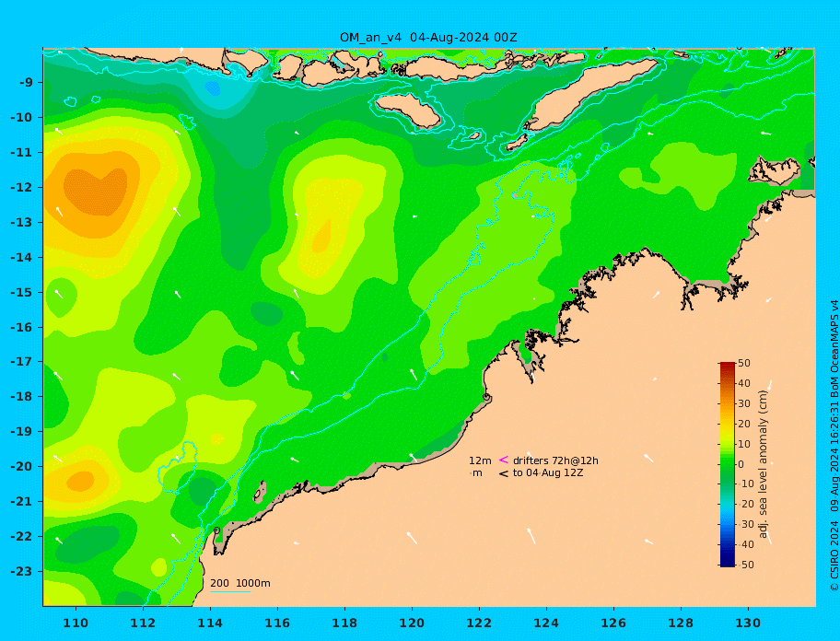Click the latitude axis label -16
The width and height of the screenshot is (840, 641).
click(22, 327)
